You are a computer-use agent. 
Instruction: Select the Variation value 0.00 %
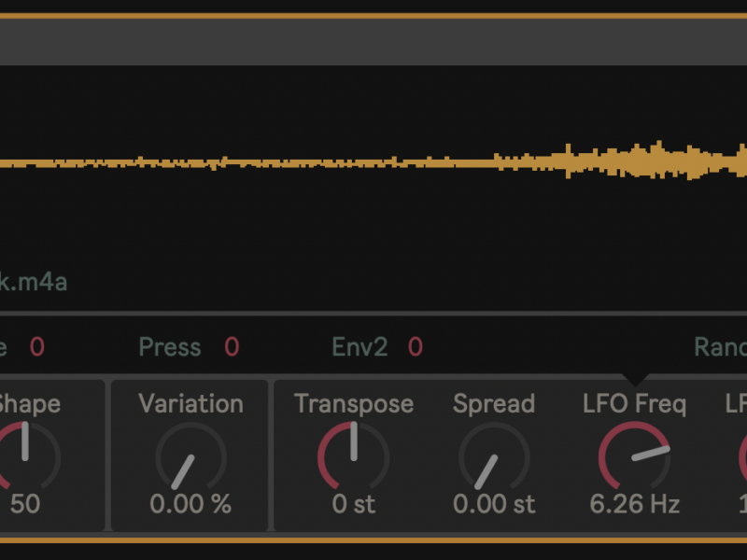coord(190,504)
